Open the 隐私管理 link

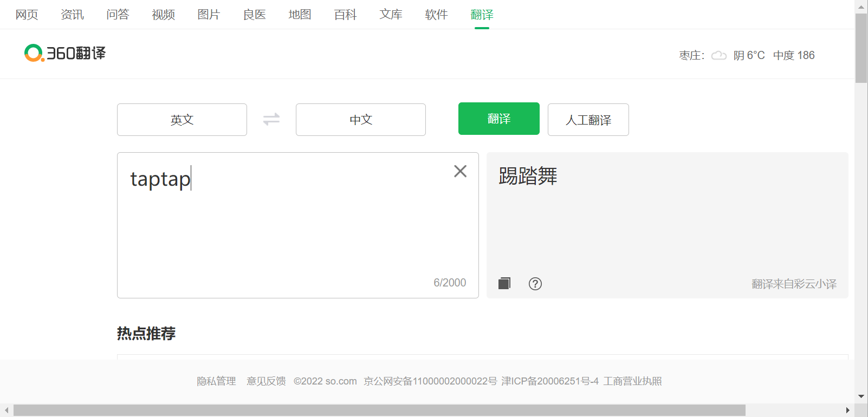point(216,381)
